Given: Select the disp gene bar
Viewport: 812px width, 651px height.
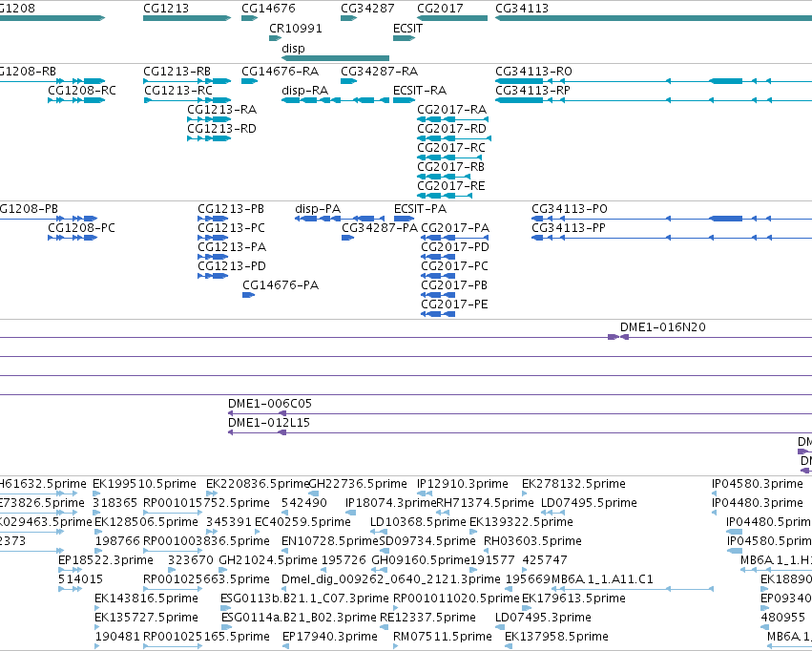Looking at the screenshot, I should click(335, 58).
